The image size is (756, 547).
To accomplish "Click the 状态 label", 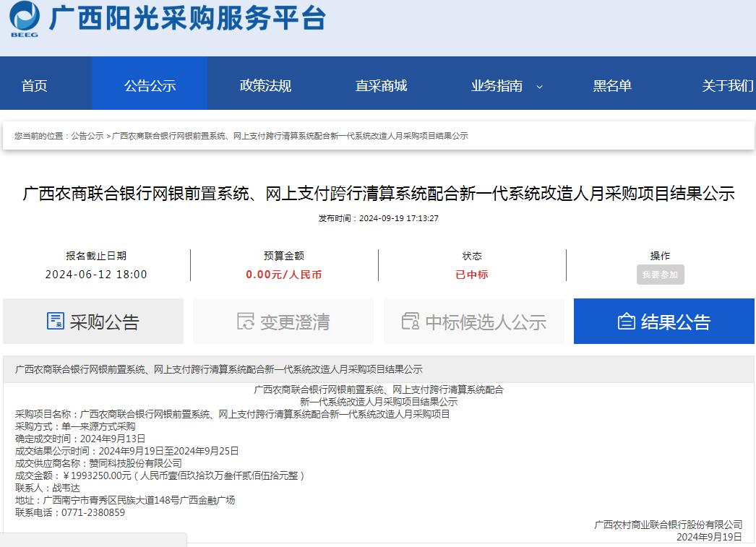I will coord(472,256).
